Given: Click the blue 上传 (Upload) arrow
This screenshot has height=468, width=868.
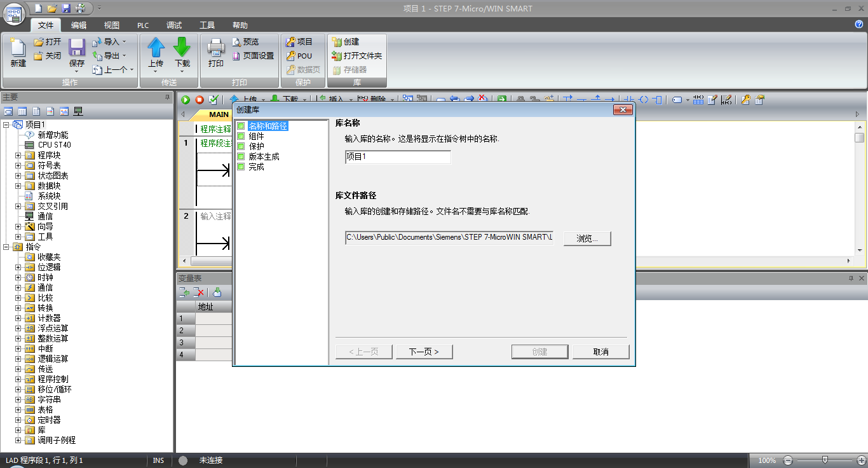Looking at the screenshot, I should tap(156, 48).
